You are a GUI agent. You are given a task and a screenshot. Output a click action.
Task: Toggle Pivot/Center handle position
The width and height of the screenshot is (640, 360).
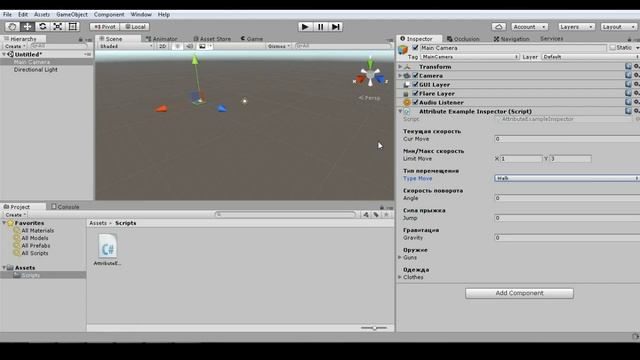(104, 27)
